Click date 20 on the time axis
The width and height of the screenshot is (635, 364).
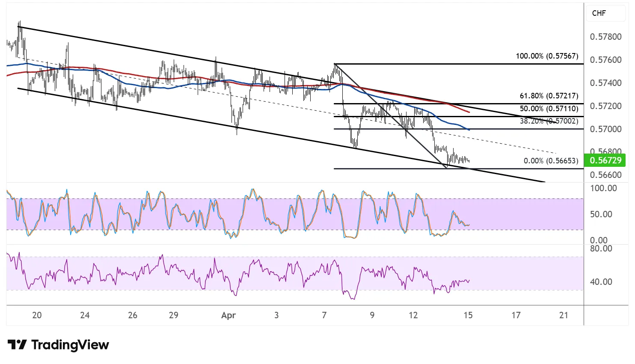tap(37, 315)
